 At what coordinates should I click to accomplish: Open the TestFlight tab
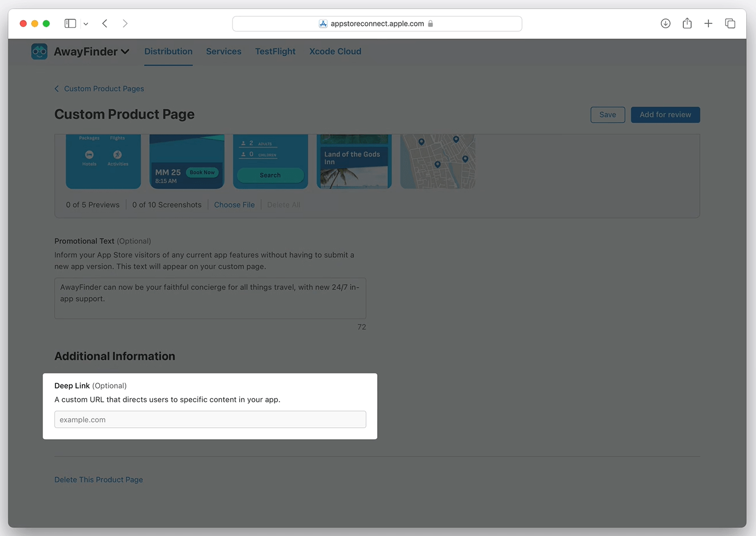pos(275,51)
